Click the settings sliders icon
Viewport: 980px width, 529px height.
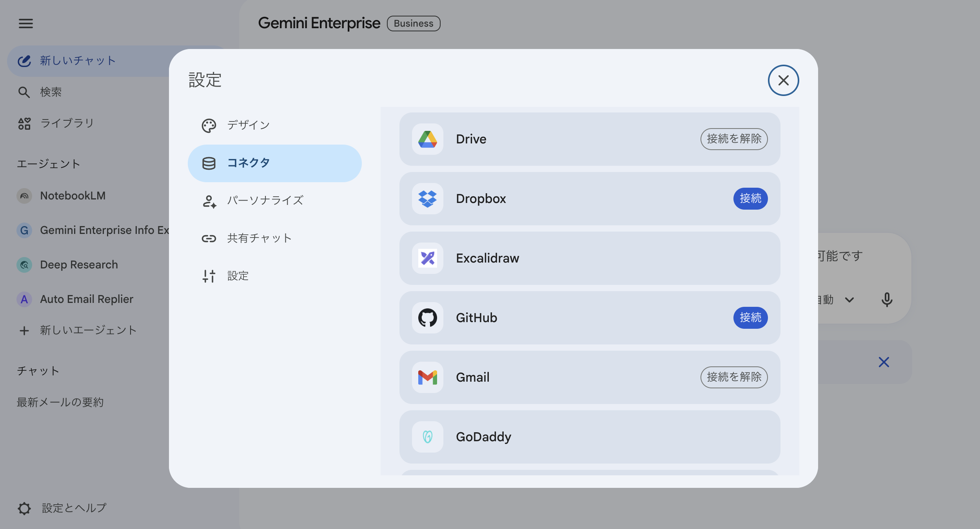209,276
